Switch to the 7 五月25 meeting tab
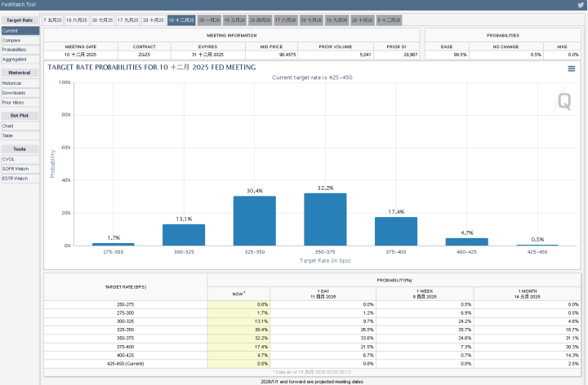The width and height of the screenshot is (588, 385). point(53,19)
